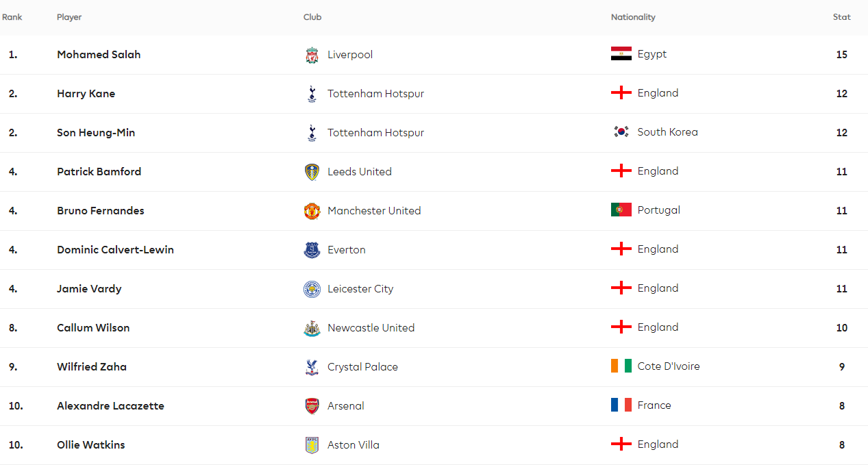
Task: Click the Egypt flag icon
Action: pos(621,54)
